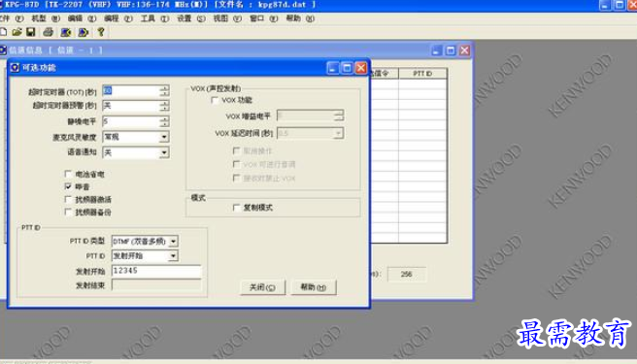Image resolution: width=637 pixels, height=364 pixels.
Task: Write data to radio toolbar icon
Action: (84, 32)
